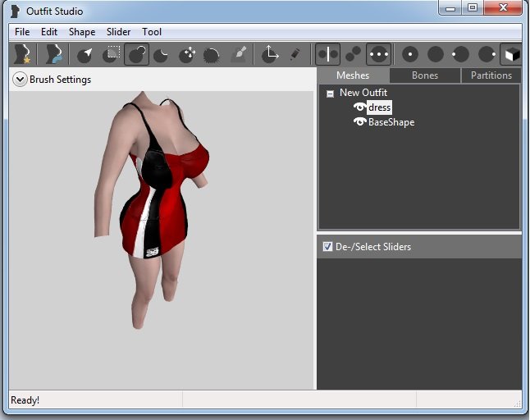Select the Weight Paint brush tool
This screenshot has height=420, width=530.
(x=239, y=55)
